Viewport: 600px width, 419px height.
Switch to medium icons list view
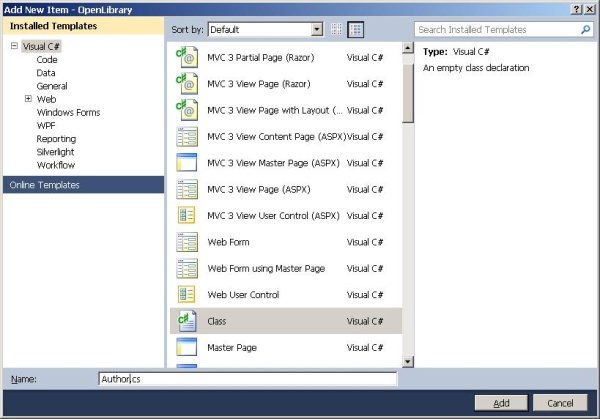355,29
